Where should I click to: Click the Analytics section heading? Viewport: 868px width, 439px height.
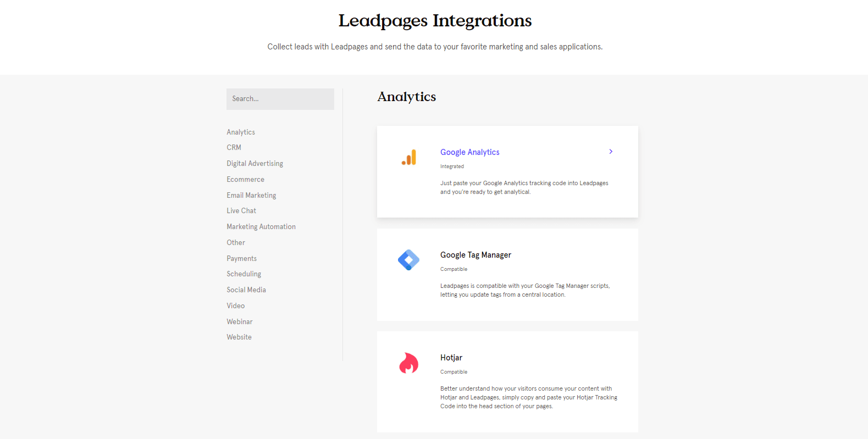click(x=407, y=97)
